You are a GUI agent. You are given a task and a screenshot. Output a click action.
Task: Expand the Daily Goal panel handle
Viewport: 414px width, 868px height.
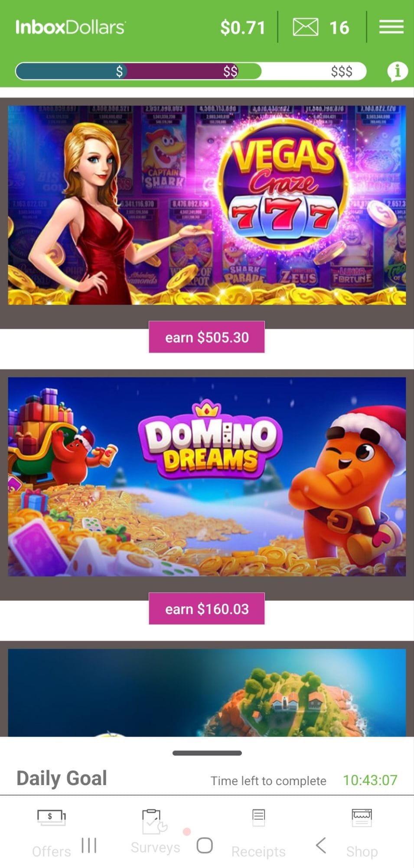click(x=207, y=753)
